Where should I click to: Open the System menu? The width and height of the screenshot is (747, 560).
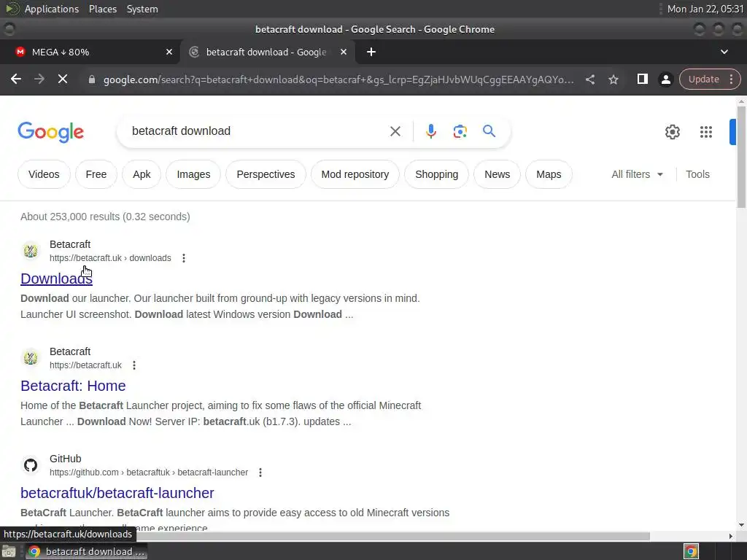point(142,9)
